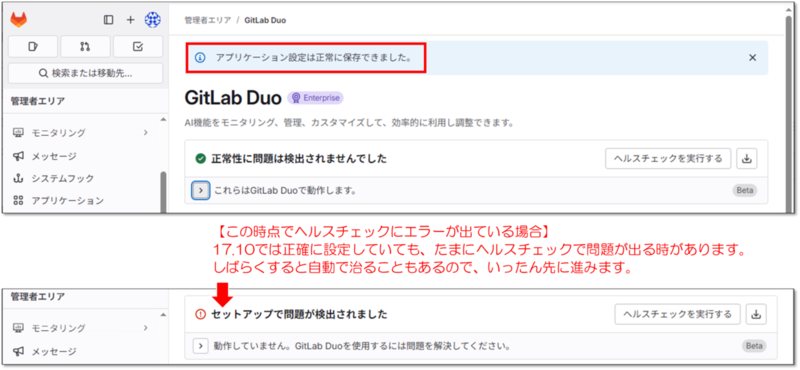Image resolution: width=800 pixels, height=370 pixels.
Task: Download the lower health check report
Action: tap(756, 314)
